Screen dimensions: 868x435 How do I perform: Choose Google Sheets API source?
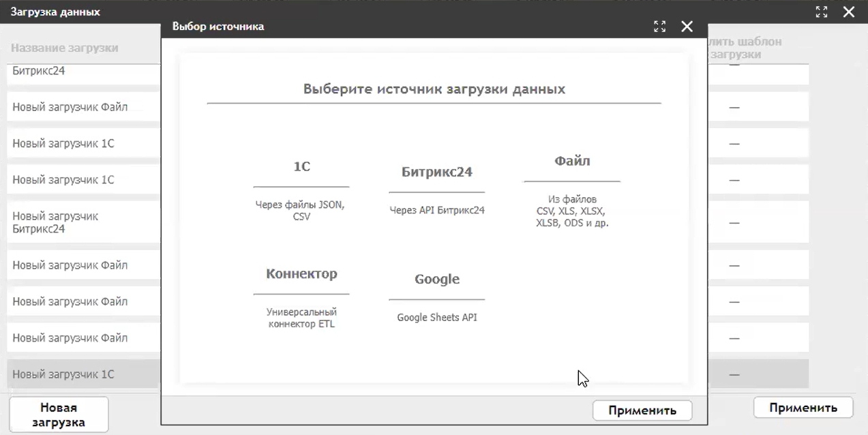coord(437,298)
